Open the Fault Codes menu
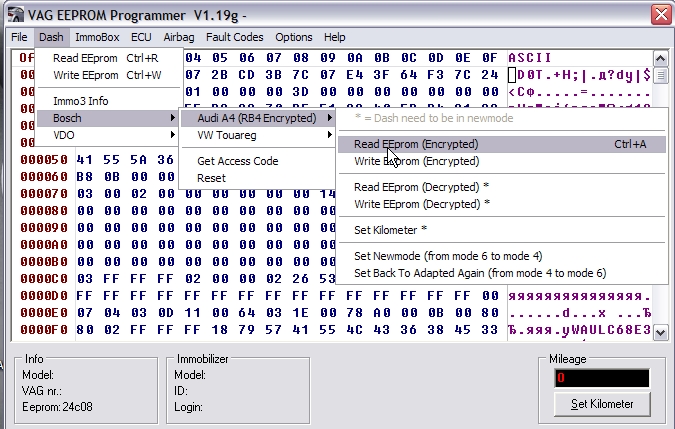The width and height of the screenshot is (675, 429). coord(235,37)
